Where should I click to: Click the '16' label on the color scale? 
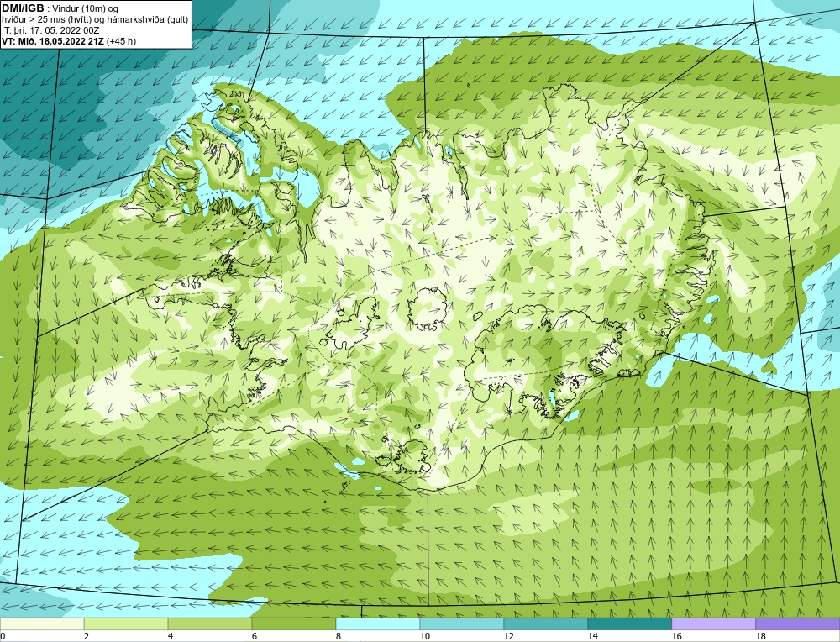pyautogui.click(x=676, y=636)
